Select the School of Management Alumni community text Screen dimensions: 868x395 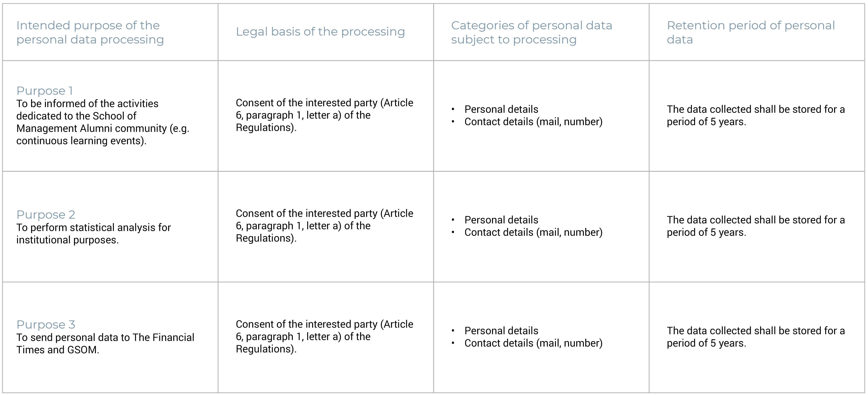(103, 122)
